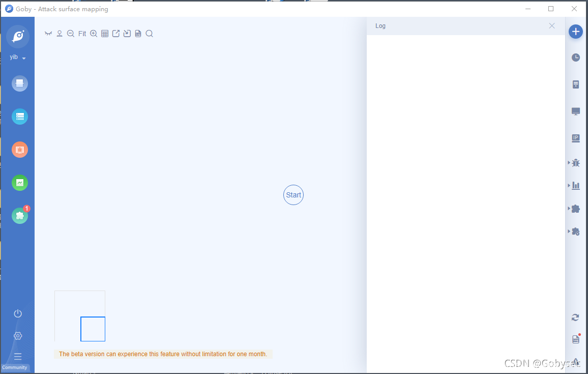The width and height of the screenshot is (588, 374).
Task: Click the export arrow icon in toolbar
Action: pos(116,34)
